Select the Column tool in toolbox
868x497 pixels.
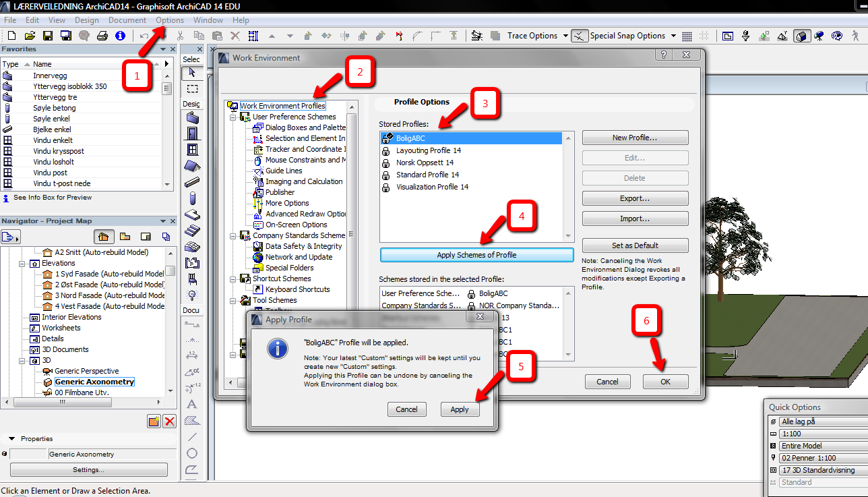(192, 198)
